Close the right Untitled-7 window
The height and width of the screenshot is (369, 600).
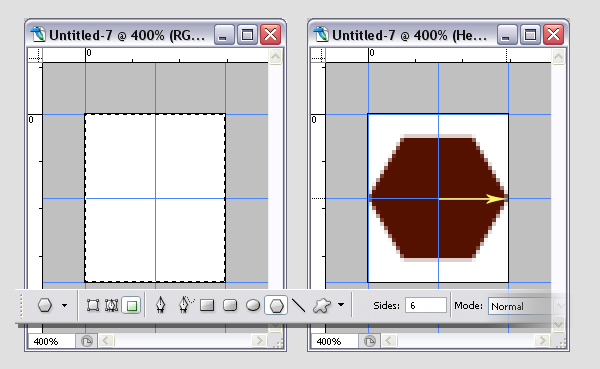pos(554,35)
